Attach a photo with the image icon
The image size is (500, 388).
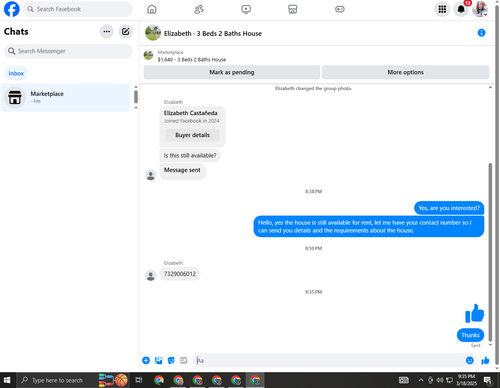tap(159, 360)
